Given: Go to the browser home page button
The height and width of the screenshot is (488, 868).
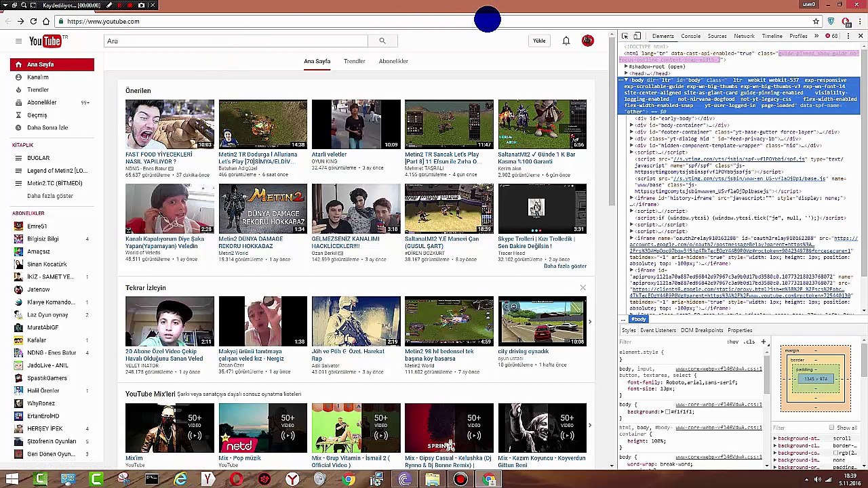Looking at the screenshot, I should click(x=46, y=21).
